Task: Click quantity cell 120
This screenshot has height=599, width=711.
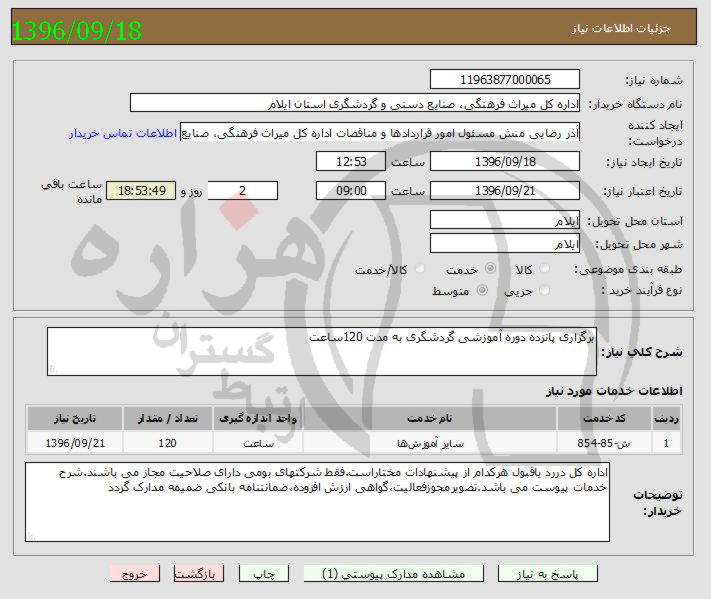Action: (168, 443)
